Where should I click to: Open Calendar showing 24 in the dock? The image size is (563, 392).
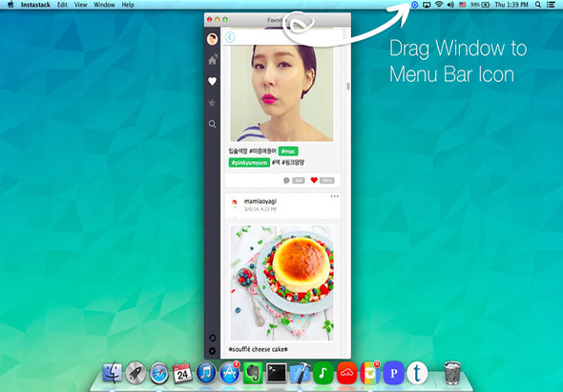pyautogui.click(x=182, y=373)
